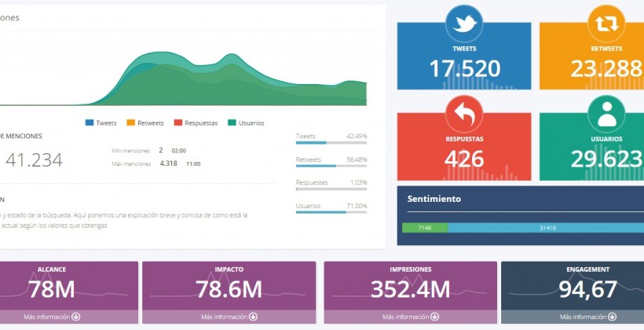The width and height of the screenshot is (644, 330).
Task: Click the Usuarios 71,00% progress bar
Action: coord(331,212)
